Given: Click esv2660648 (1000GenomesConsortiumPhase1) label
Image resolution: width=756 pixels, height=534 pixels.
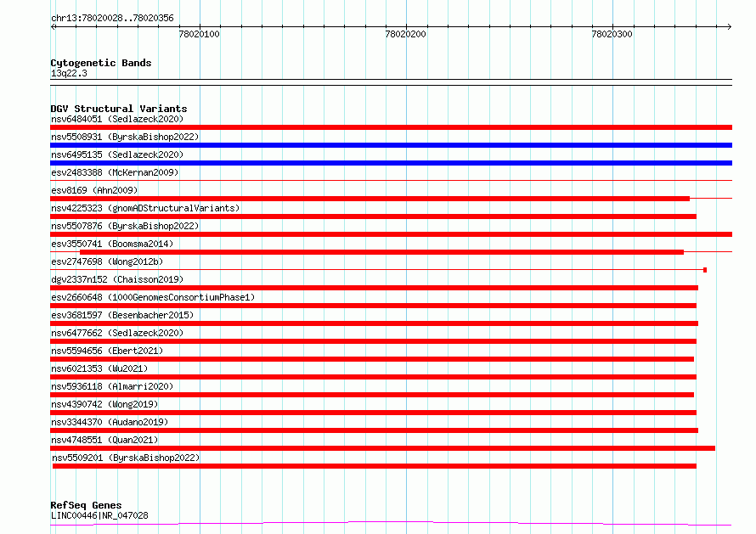Looking at the screenshot, I should (153, 297).
